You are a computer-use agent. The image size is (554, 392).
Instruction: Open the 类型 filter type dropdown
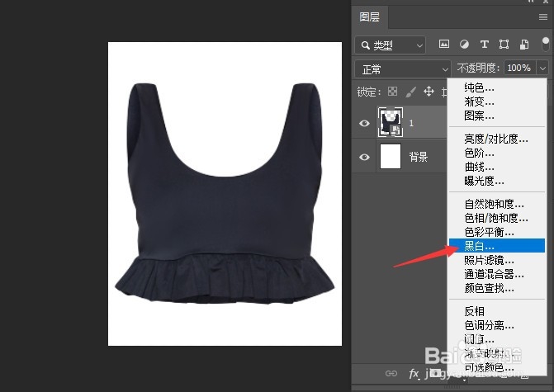pyautogui.click(x=390, y=45)
